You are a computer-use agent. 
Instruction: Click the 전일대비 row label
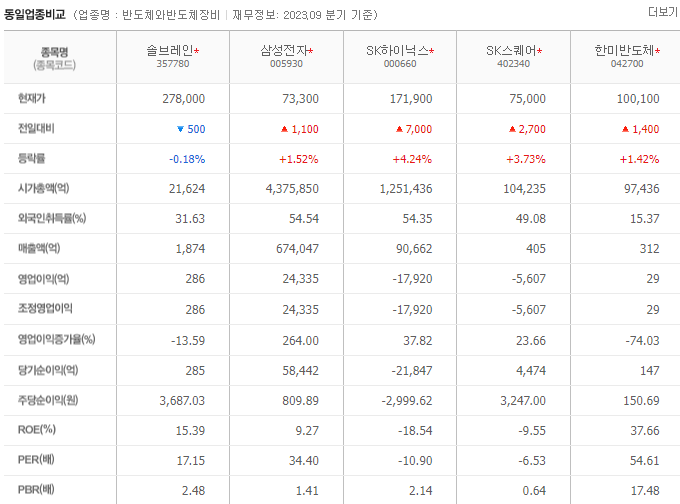36,128
